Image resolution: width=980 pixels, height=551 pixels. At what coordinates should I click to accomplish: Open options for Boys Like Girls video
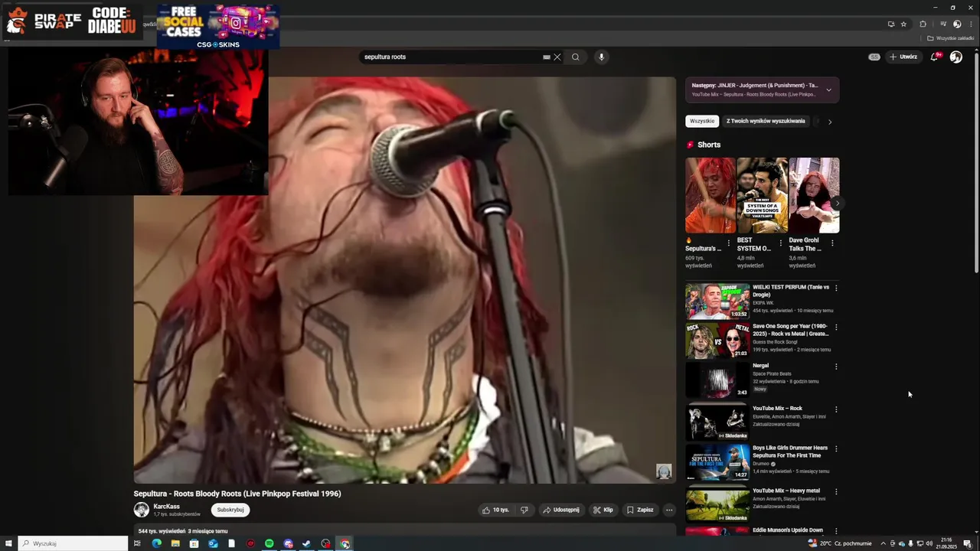(836, 449)
